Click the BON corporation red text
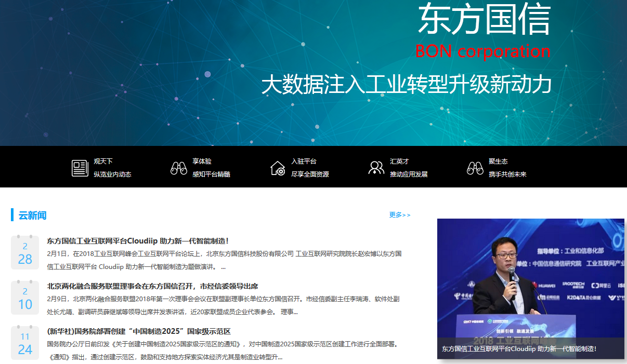 click(483, 51)
